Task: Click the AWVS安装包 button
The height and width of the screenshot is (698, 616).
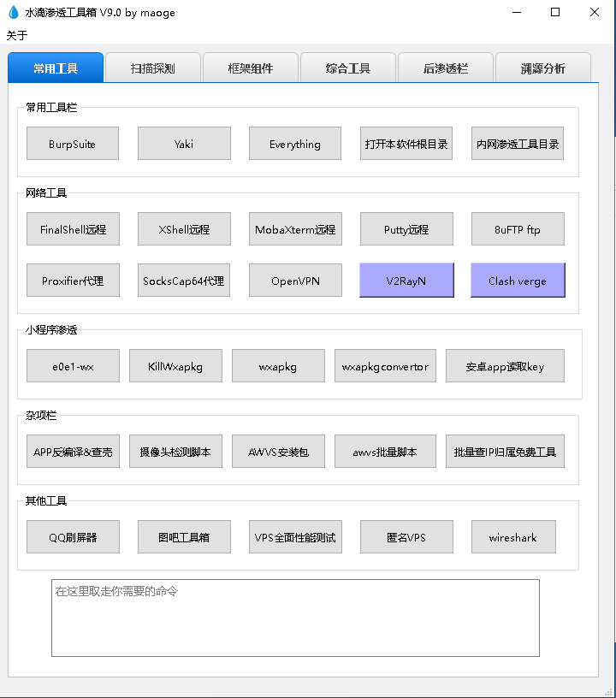Action: click(x=278, y=452)
